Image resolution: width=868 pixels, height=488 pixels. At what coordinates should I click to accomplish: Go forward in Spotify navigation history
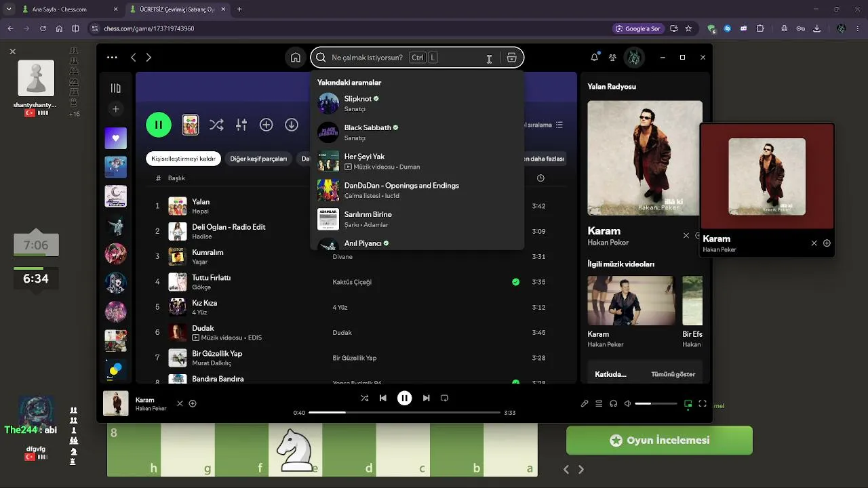tap(149, 58)
